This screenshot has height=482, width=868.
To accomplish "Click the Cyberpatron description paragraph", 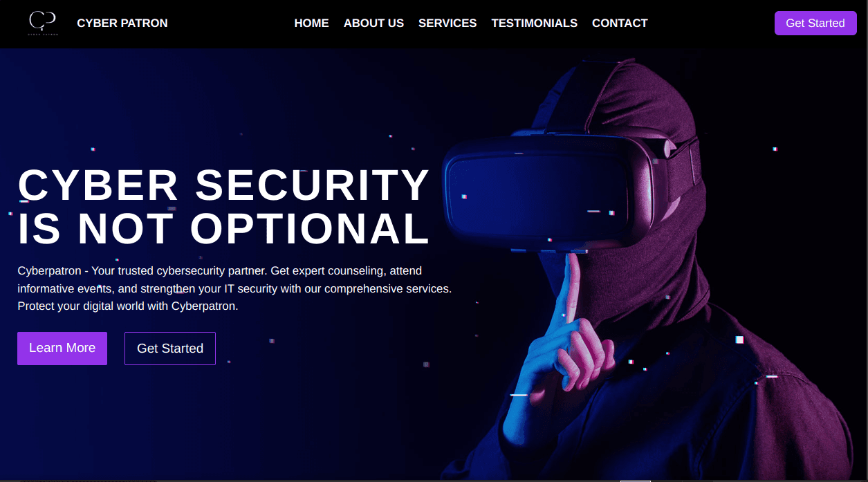I will coord(234,288).
